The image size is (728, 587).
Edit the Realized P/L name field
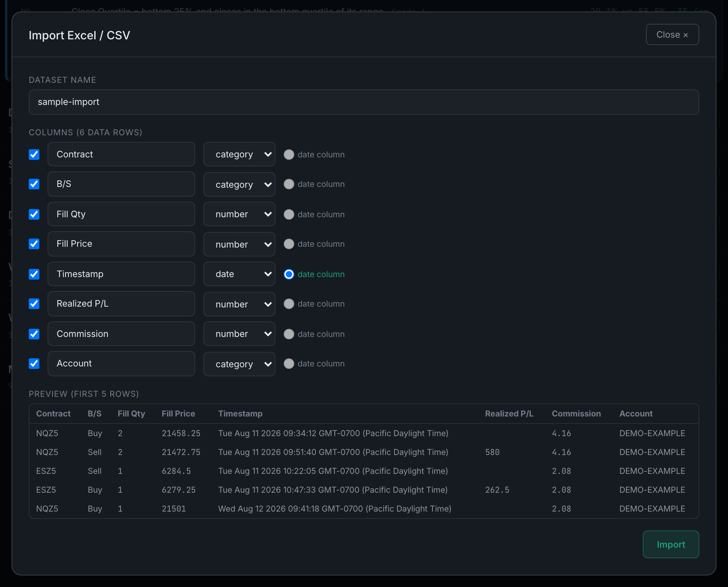coord(121,304)
